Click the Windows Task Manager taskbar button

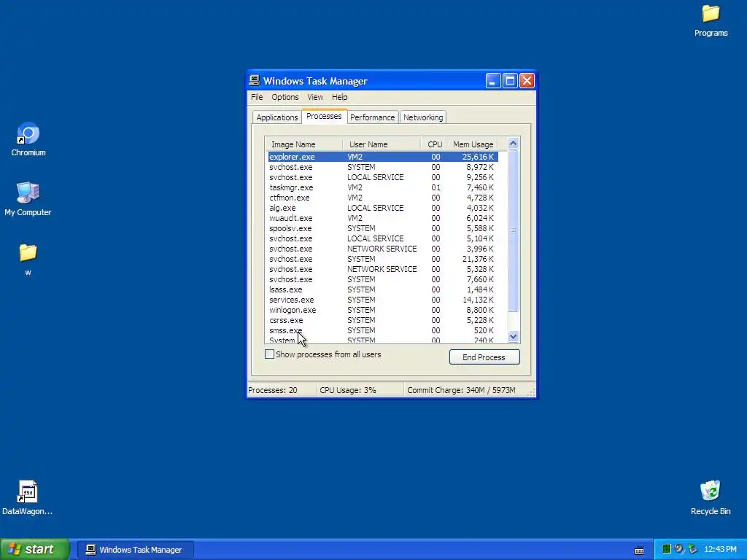point(136,550)
